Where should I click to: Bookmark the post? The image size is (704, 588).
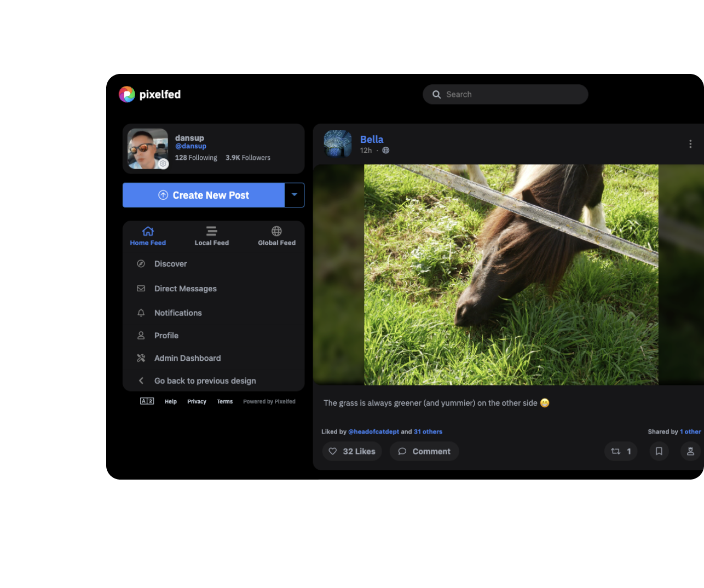(659, 452)
